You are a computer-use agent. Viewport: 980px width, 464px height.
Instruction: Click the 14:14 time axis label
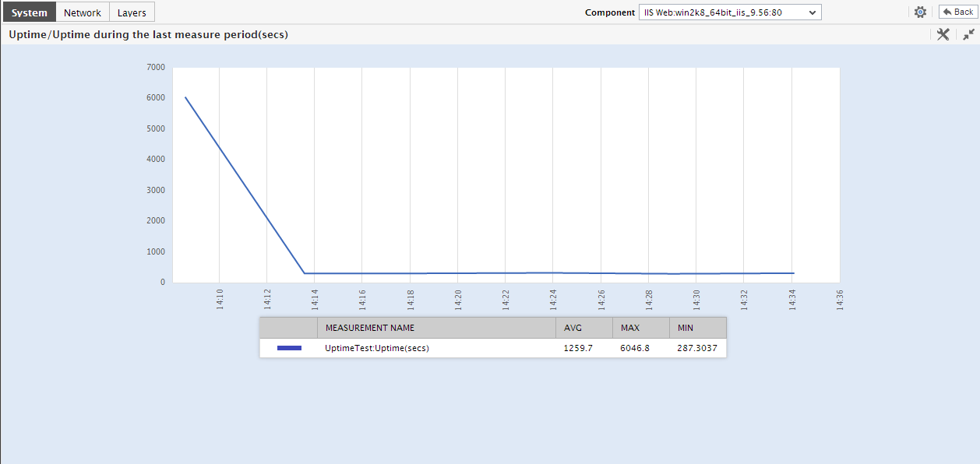click(315, 300)
